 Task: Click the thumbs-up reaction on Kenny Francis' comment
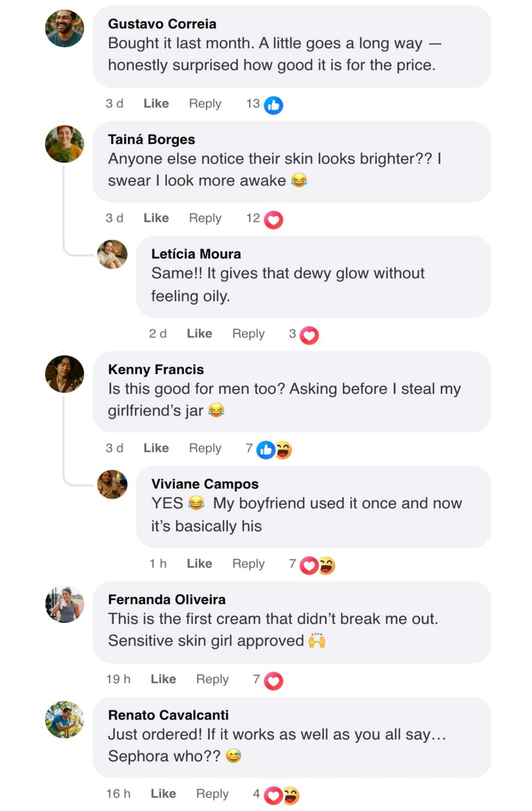(266, 450)
